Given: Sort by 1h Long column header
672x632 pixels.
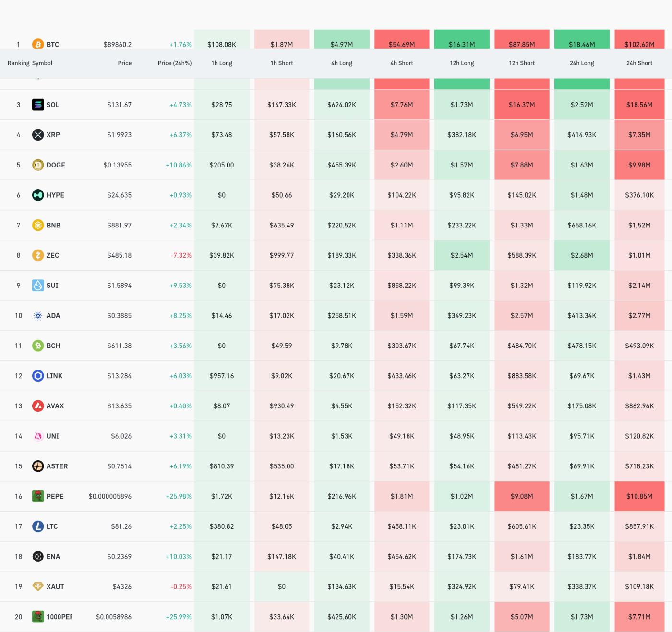Looking at the screenshot, I should point(222,63).
